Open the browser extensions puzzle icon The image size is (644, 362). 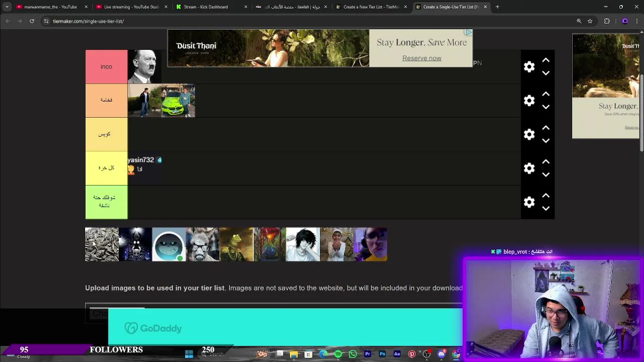click(x=607, y=21)
